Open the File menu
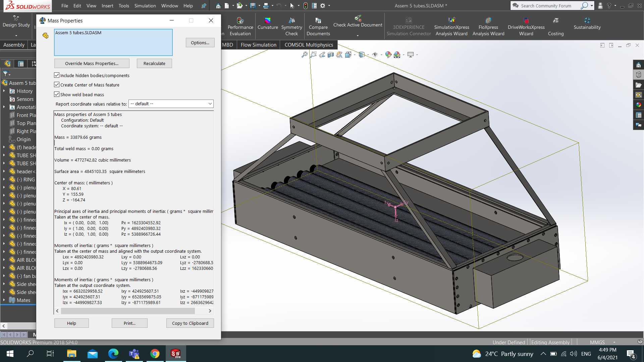Image resolution: width=644 pixels, height=362 pixels. 65,6
